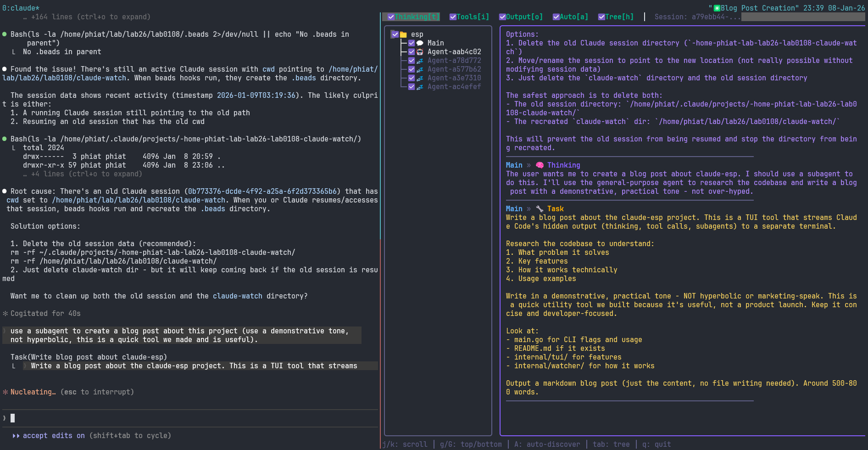868x450 pixels.
Task: Uncheck the checkbox for Agent-a78d772
Action: tap(412, 61)
